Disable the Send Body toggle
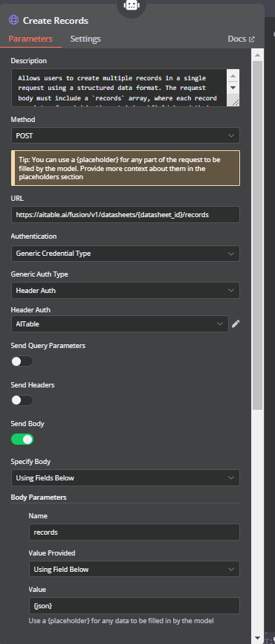The width and height of the screenshot is (275, 644). tap(22, 439)
